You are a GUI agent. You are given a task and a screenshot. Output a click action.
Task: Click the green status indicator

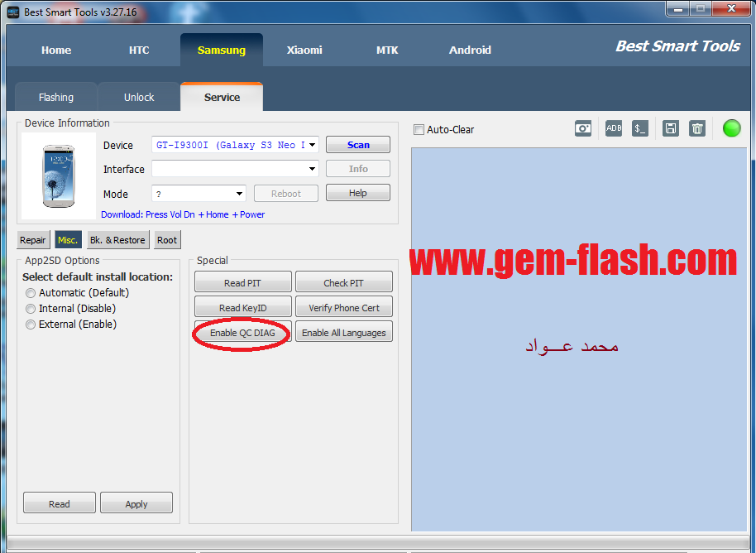click(731, 128)
